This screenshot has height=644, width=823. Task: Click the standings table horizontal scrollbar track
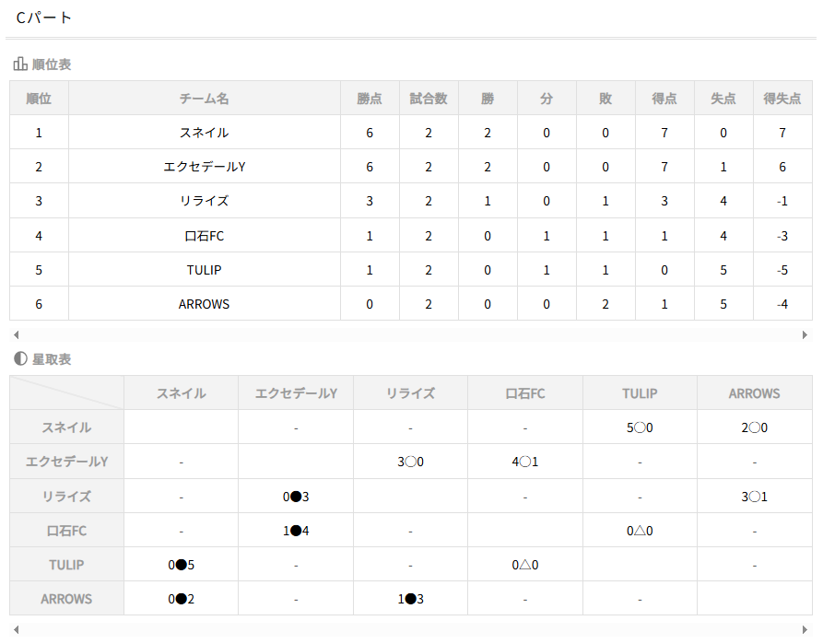410,335
